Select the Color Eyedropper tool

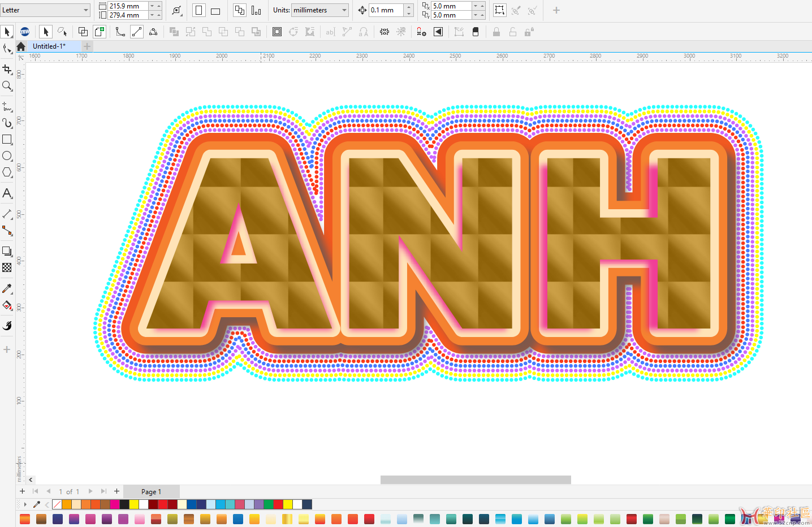[x=7, y=288]
